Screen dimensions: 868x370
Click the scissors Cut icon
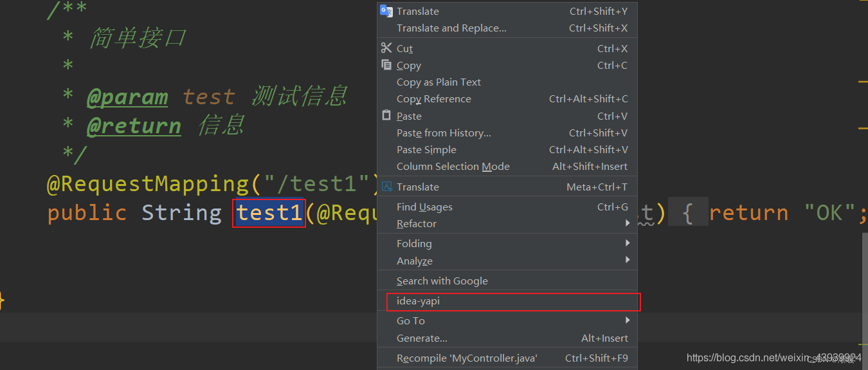click(x=386, y=48)
